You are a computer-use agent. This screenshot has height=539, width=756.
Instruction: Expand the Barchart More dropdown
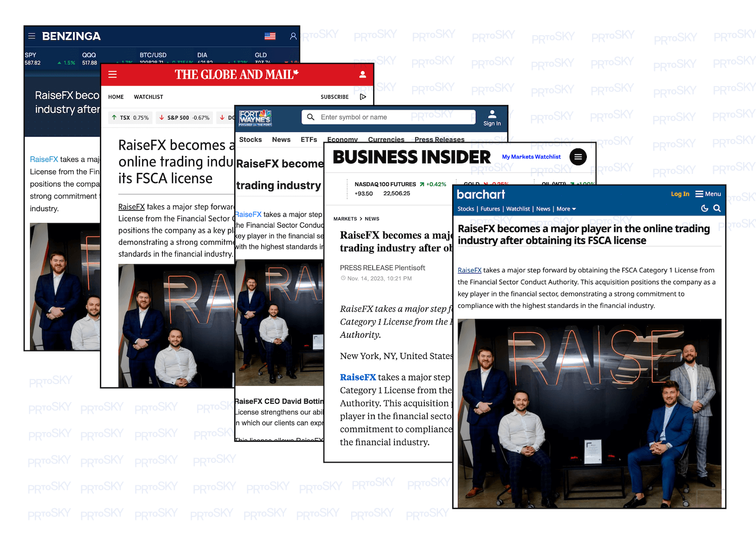point(566,209)
